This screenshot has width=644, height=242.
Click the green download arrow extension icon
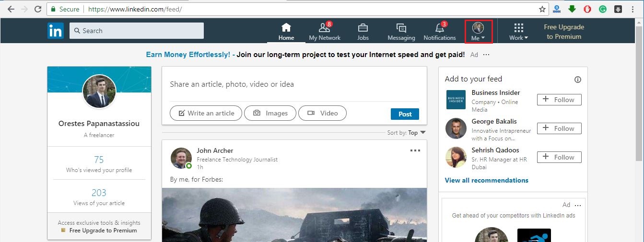572,9
